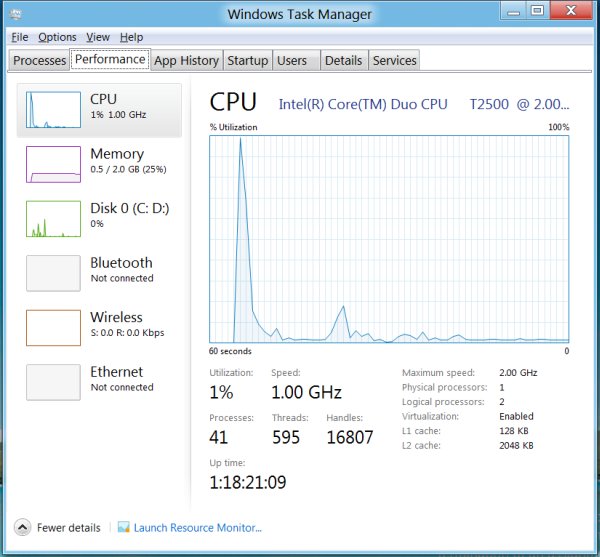Close the Task Manager window

coord(571,11)
